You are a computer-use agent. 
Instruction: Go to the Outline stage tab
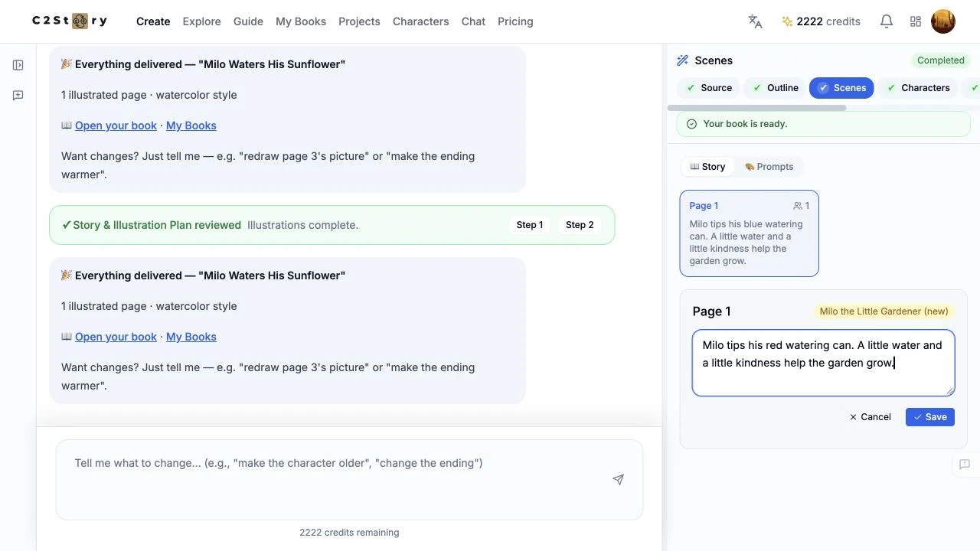pos(775,88)
